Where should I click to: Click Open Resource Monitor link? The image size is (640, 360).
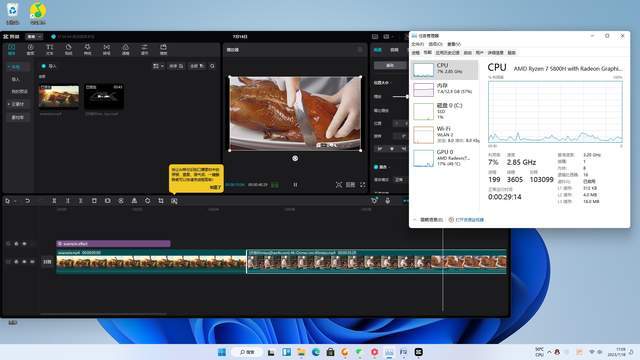[x=467, y=220]
